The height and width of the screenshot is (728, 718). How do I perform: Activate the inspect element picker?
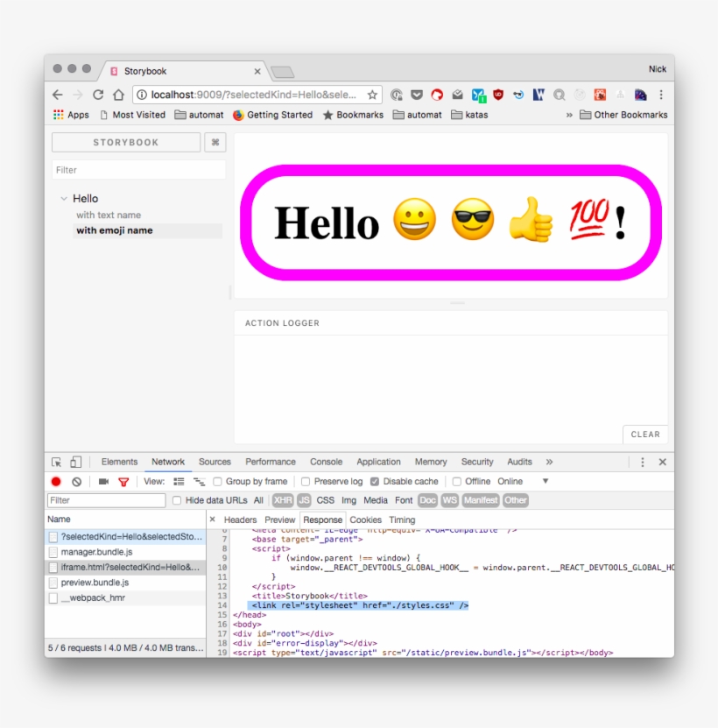point(56,462)
